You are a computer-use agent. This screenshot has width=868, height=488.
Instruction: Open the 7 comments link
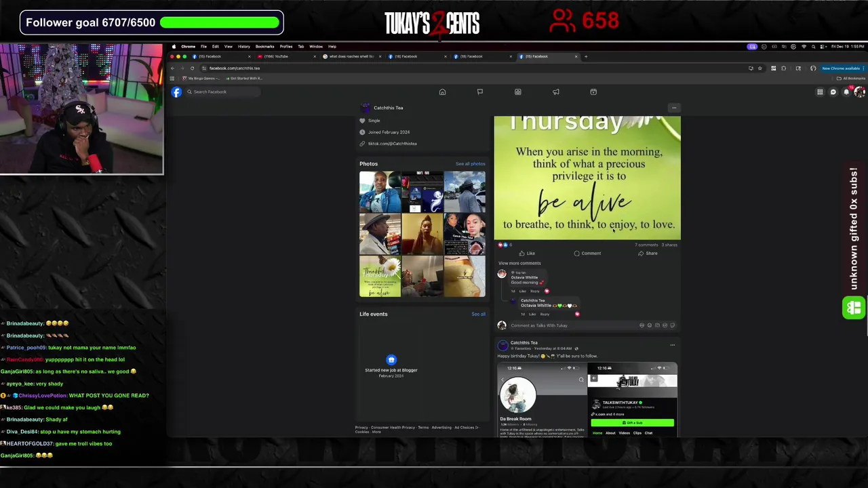pyautogui.click(x=646, y=245)
